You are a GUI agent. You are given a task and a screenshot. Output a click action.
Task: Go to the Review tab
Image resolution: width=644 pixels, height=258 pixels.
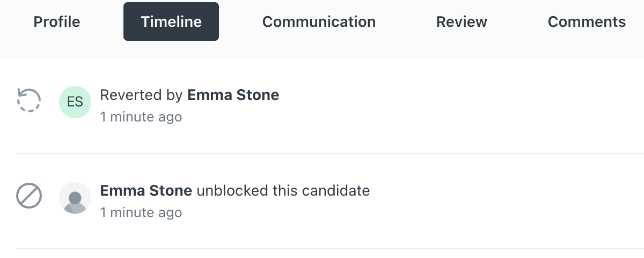[x=462, y=22]
